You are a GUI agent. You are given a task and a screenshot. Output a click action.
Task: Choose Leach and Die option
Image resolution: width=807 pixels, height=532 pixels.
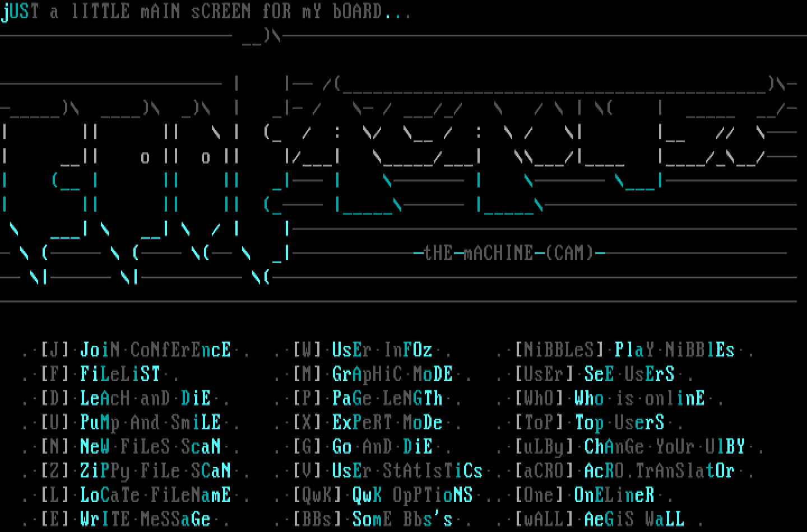pos(145,398)
